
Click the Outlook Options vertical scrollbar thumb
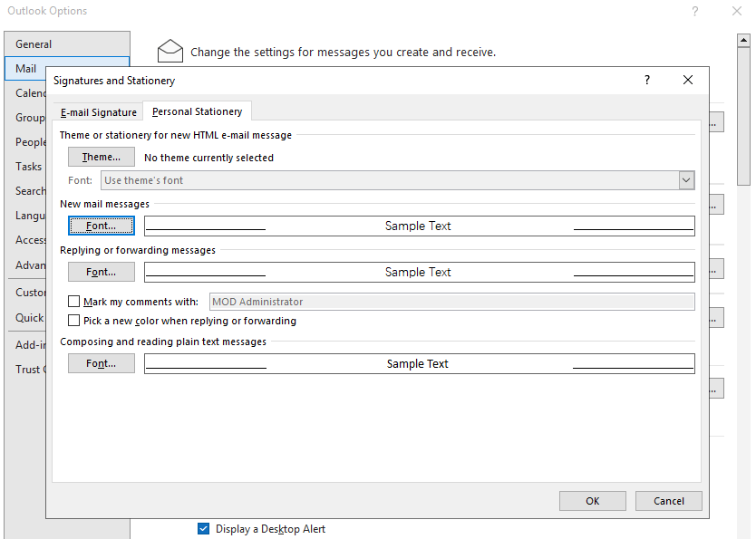[743, 116]
